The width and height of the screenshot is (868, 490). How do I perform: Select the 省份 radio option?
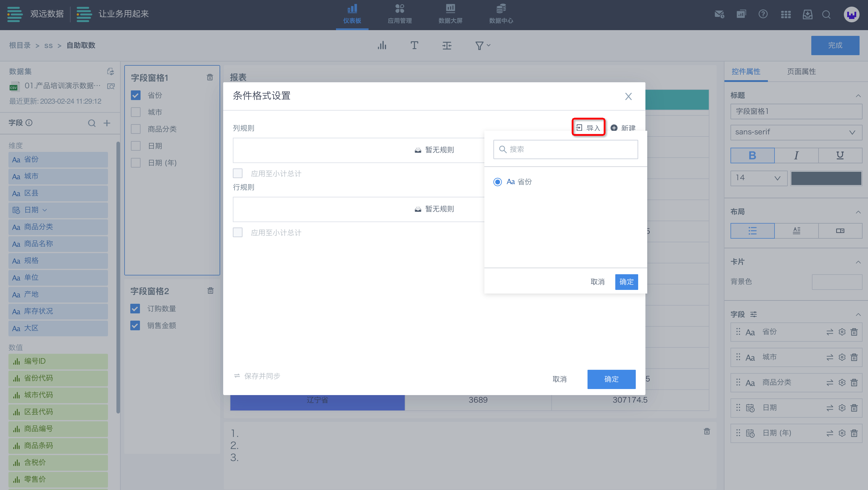point(497,182)
